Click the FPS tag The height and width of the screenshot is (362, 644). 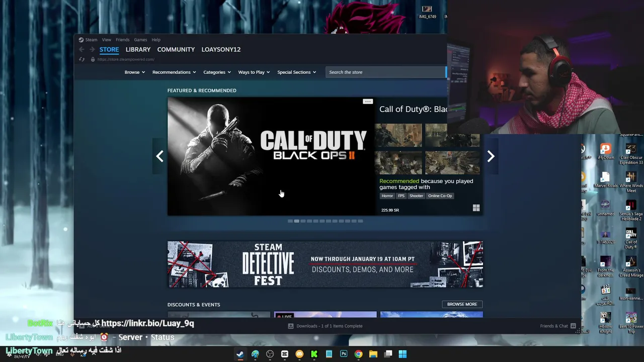tap(401, 196)
